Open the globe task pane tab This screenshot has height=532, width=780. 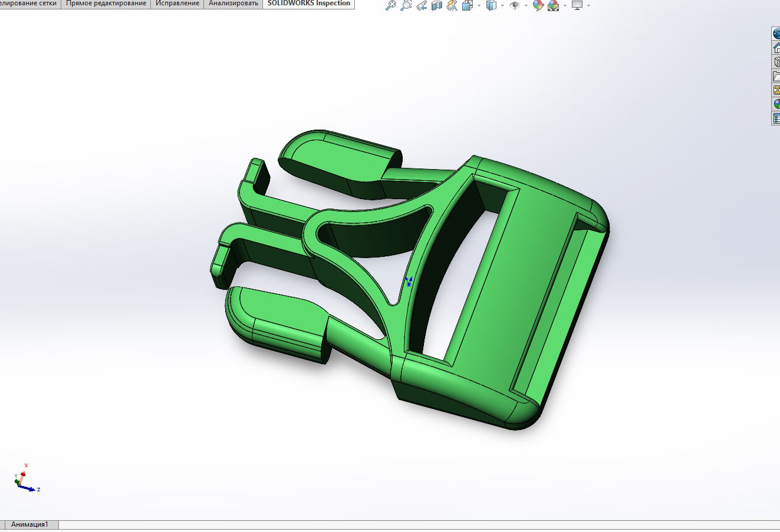pos(776,34)
